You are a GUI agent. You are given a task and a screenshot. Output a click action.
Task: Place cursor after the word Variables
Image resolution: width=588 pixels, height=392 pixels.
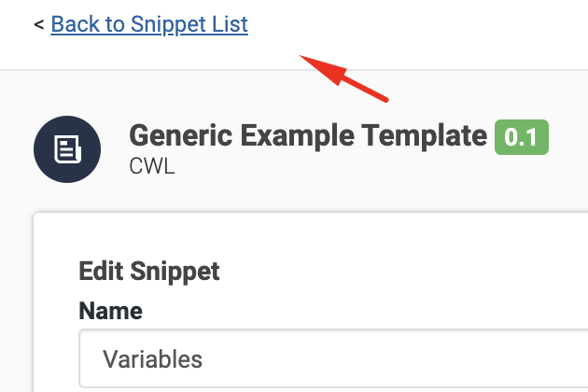tap(204, 359)
